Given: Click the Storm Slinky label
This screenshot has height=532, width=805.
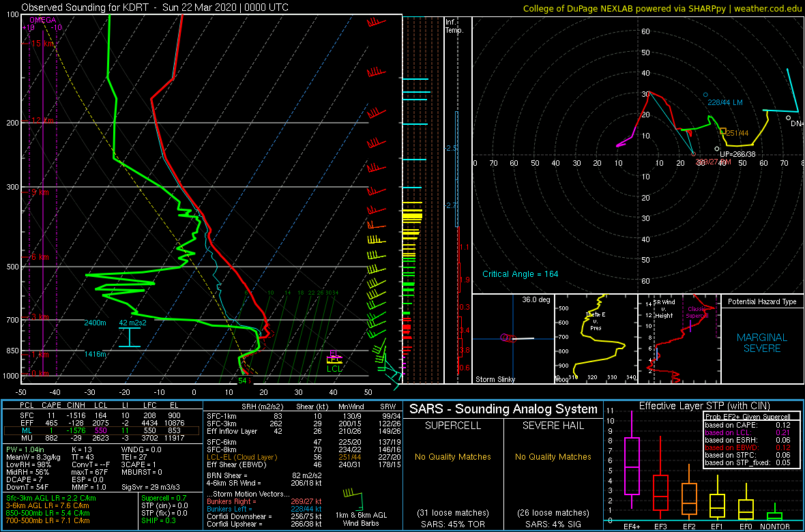Looking at the screenshot, I should click(x=494, y=379).
